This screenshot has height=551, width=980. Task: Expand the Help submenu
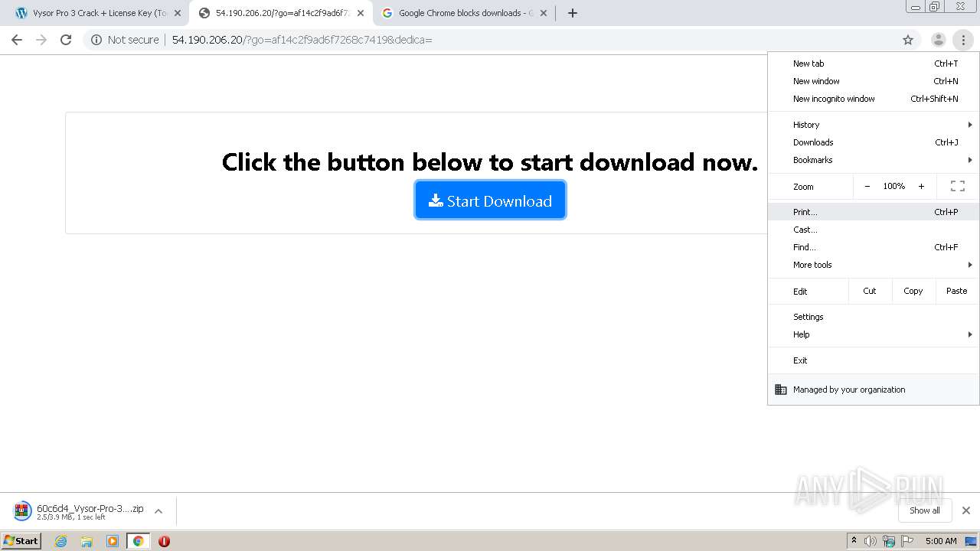pos(874,334)
